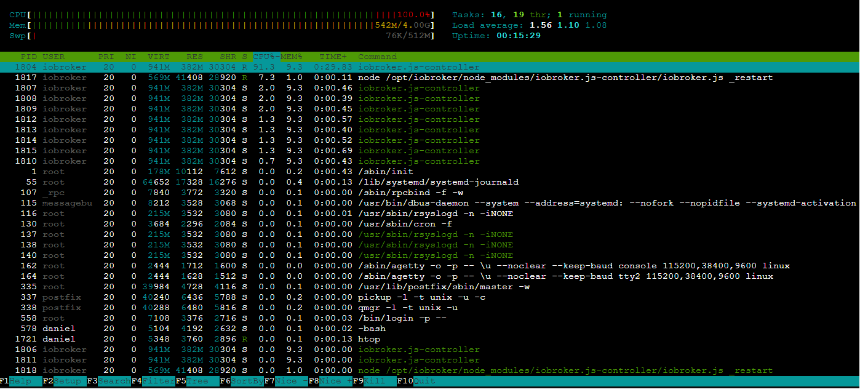Click the Command column header

point(378,57)
